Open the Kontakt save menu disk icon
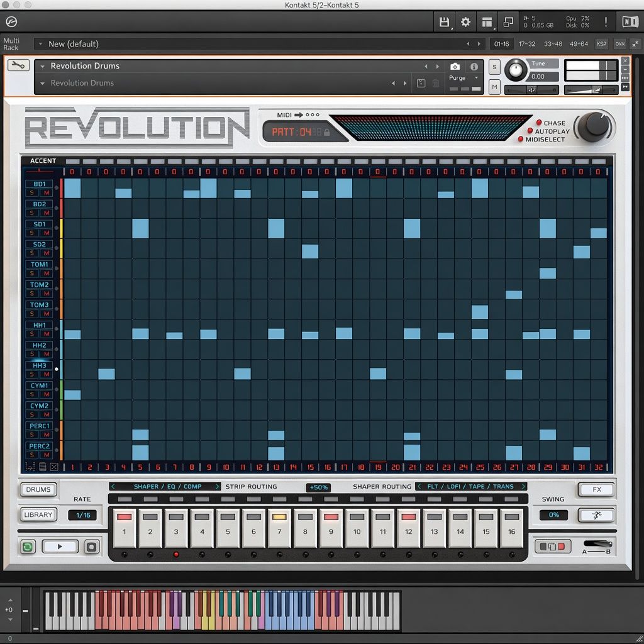The height and width of the screenshot is (644, 644). (444, 22)
